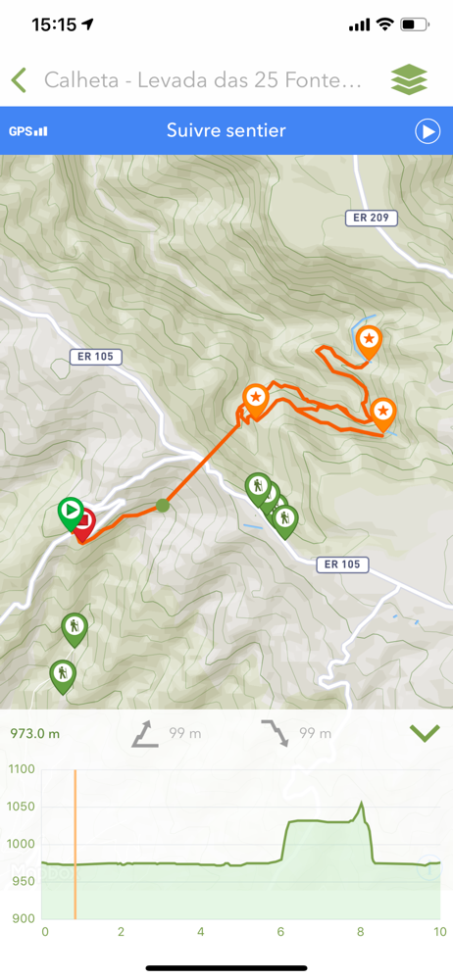Tap the total ascent 99 m icon
This screenshot has height=980, width=453.
pyautogui.click(x=141, y=733)
